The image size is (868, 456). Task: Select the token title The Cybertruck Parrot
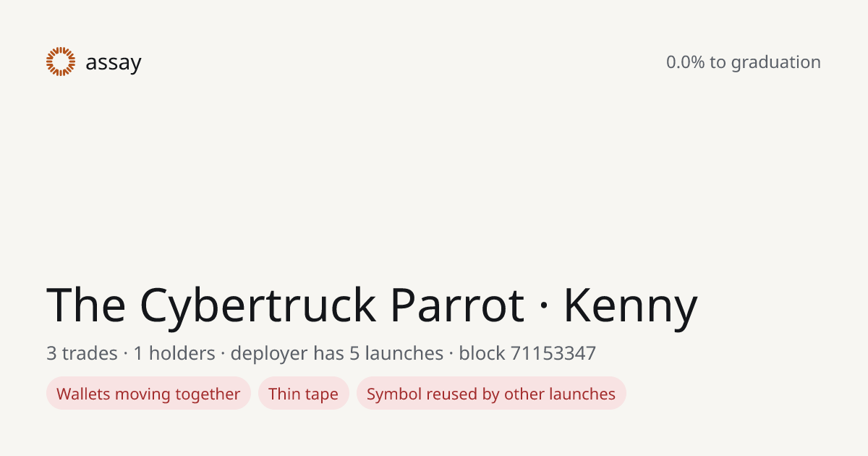[x=286, y=305]
